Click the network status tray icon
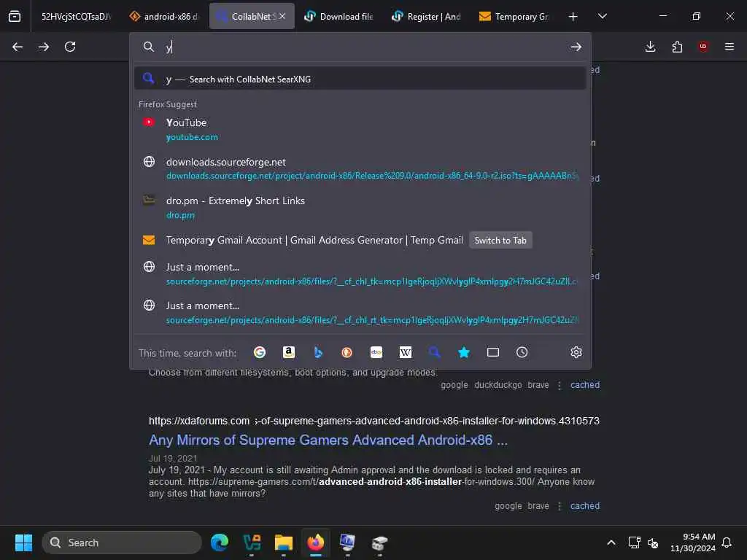Image resolution: width=747 pixels, height=560 pixels. tap(634, 542)
